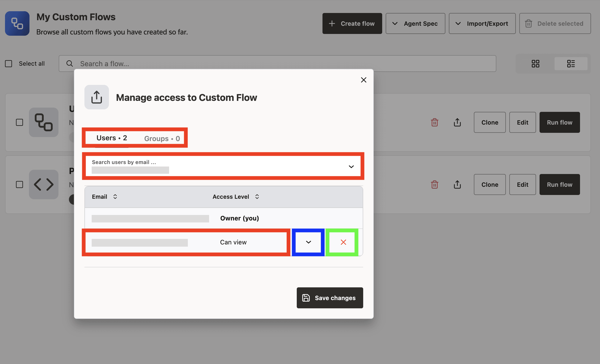Toggle the Select all checkbox
600x364 pixels.
[x=8, y=64]
